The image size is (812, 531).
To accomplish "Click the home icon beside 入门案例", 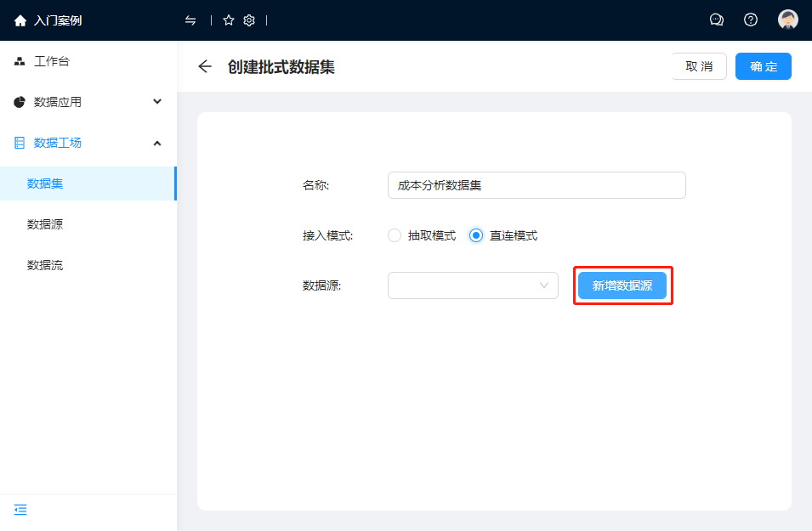I will [20, 20].
